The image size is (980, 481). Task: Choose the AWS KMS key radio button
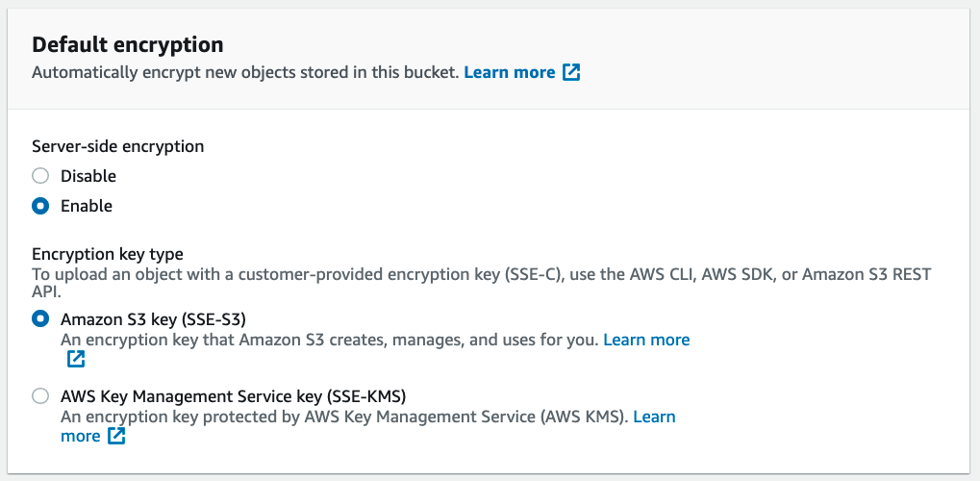pyautogui.click(x=40, y=395)
